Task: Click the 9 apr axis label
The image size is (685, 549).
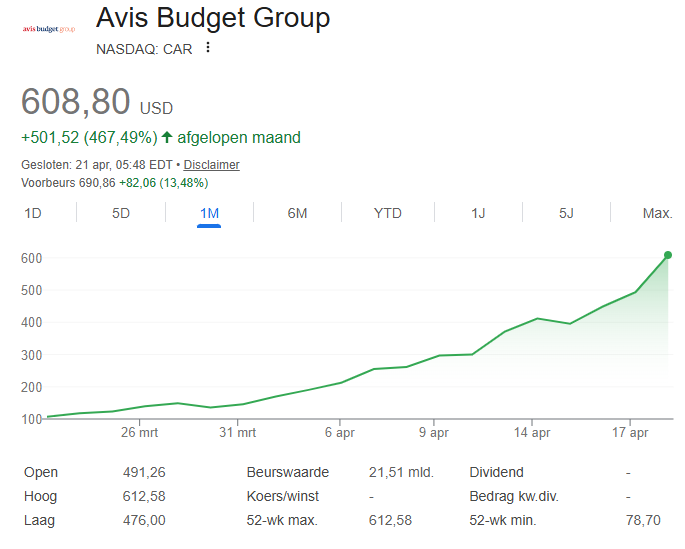Action: coord(434,432)
